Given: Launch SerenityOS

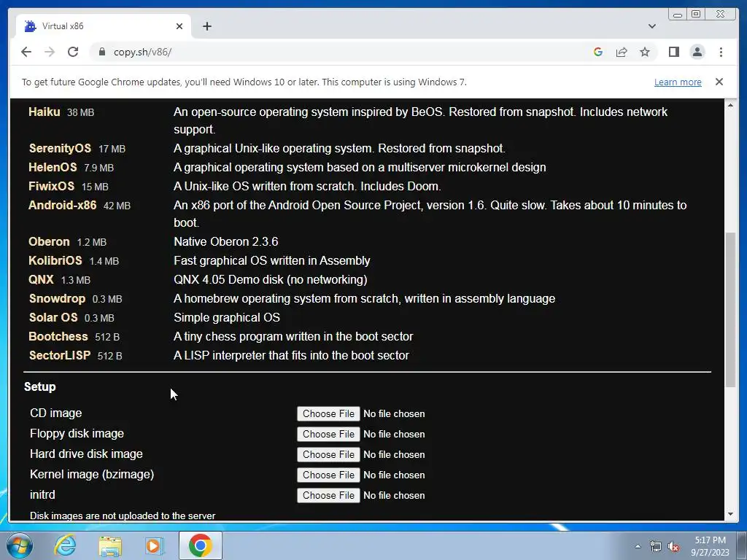Looking at the screenshot, I should point(60,148).
